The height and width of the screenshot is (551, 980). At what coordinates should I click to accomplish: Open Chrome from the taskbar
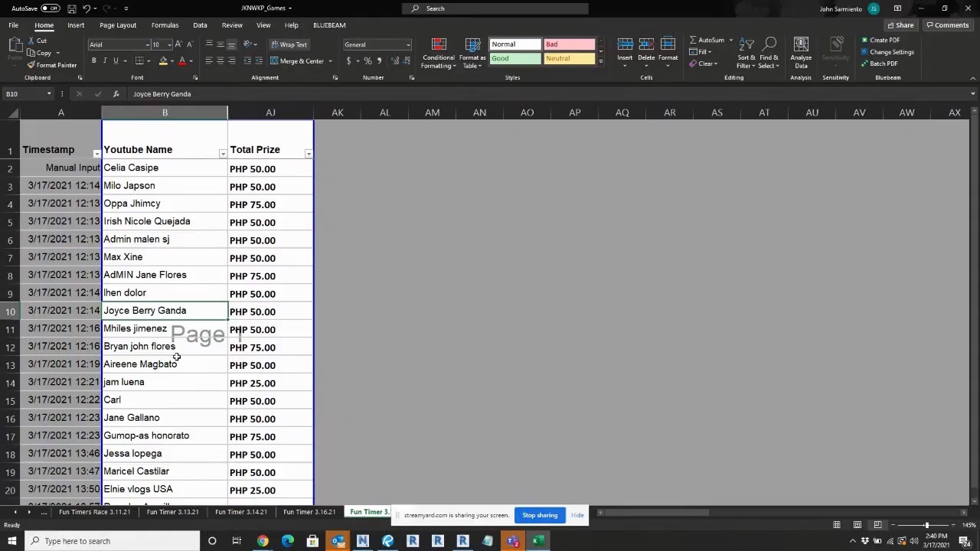263,541
